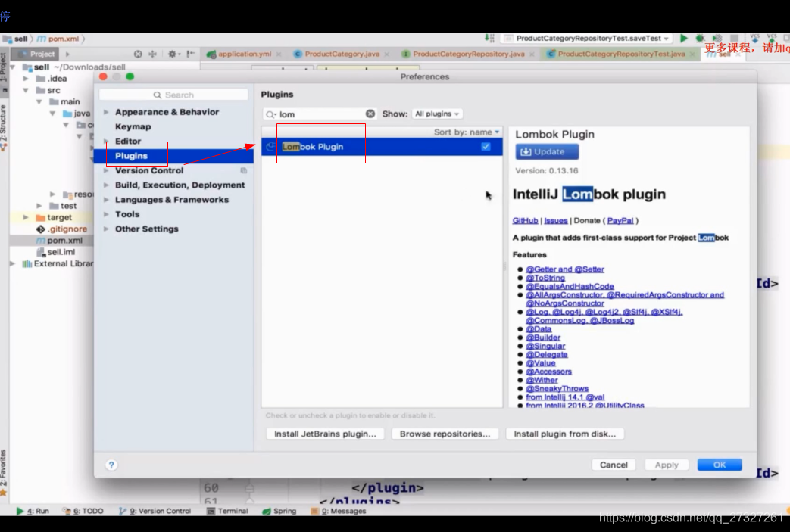
Task: Select Version Control settings category
Action: coord(149,170)
